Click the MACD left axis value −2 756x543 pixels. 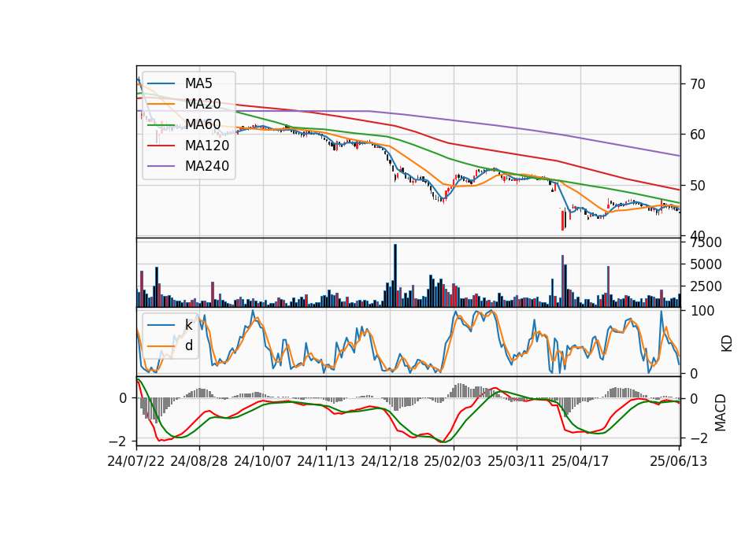[118, 441]
